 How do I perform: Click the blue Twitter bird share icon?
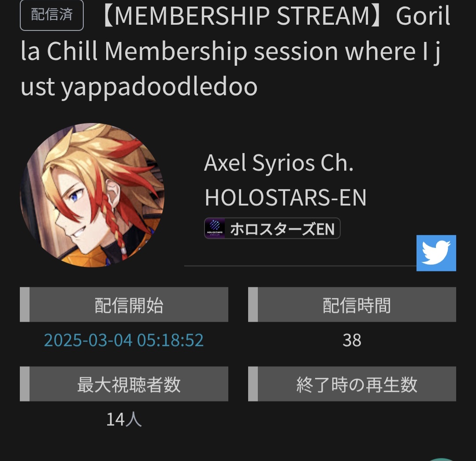pyautogui.click(x=436, y=253)
